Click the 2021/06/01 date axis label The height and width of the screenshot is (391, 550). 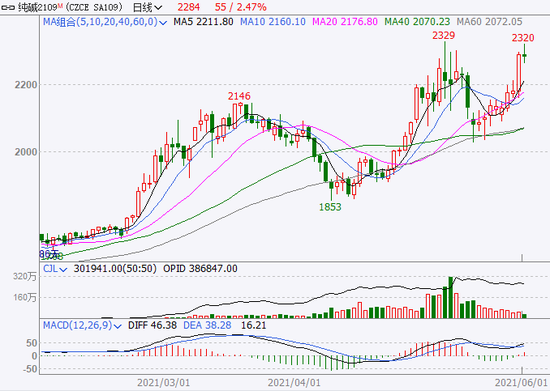[521, 383]
